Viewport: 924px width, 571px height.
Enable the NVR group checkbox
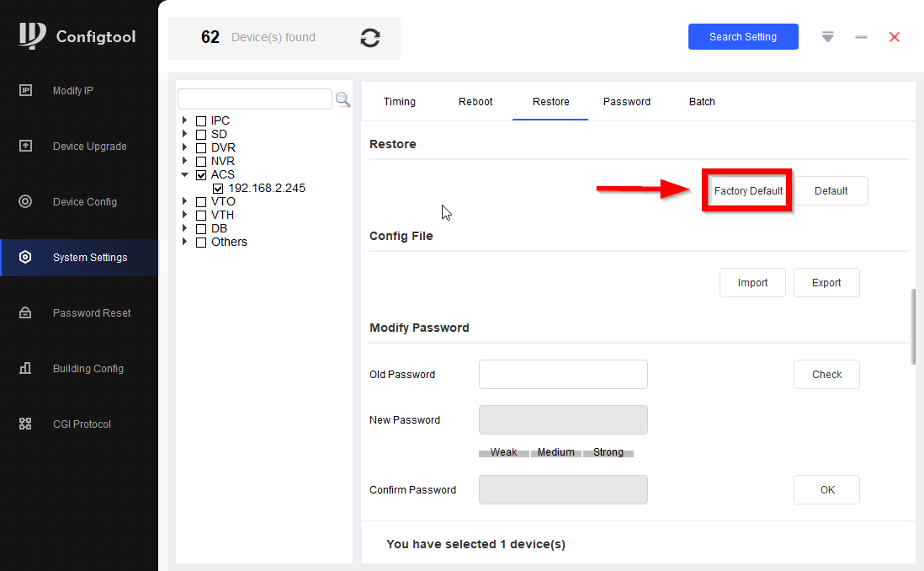(201, 162)
